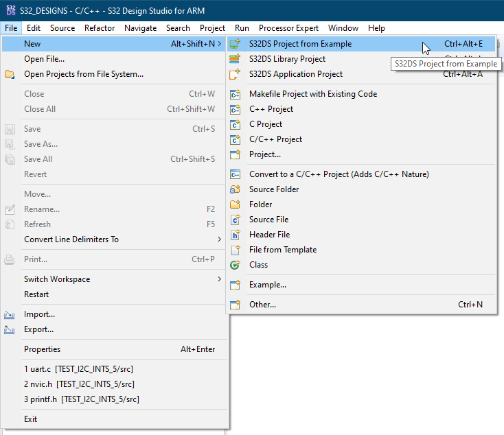504x435 pixels.
Task: Choose Other... with Ctrl+N shortcut
Action: point(361,305)
